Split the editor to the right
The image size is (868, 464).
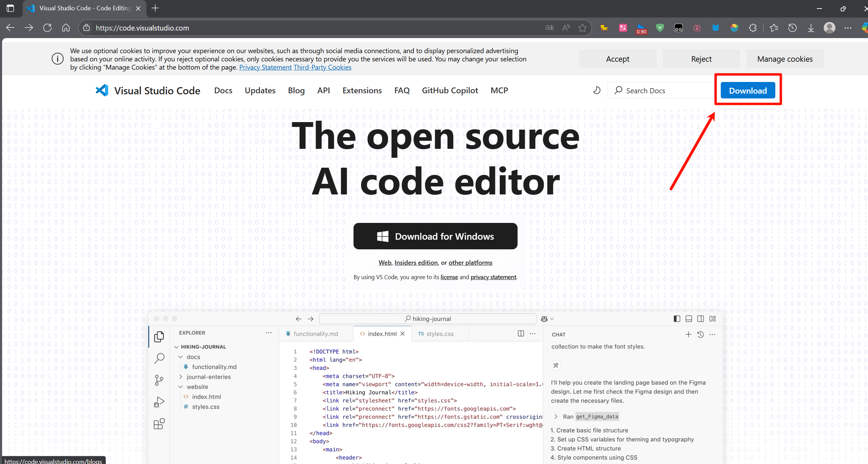click(x=521, y=334)
